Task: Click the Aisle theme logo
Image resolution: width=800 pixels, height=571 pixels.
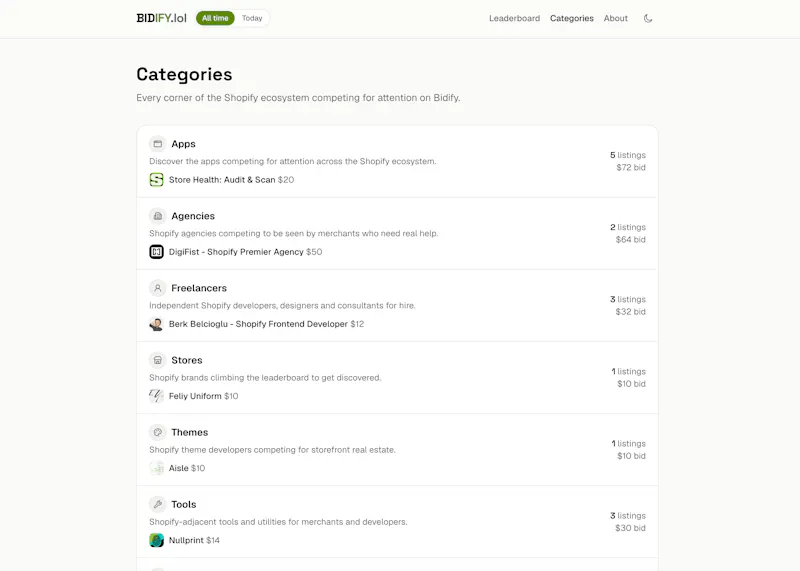Action: click(x=157, y=468)
